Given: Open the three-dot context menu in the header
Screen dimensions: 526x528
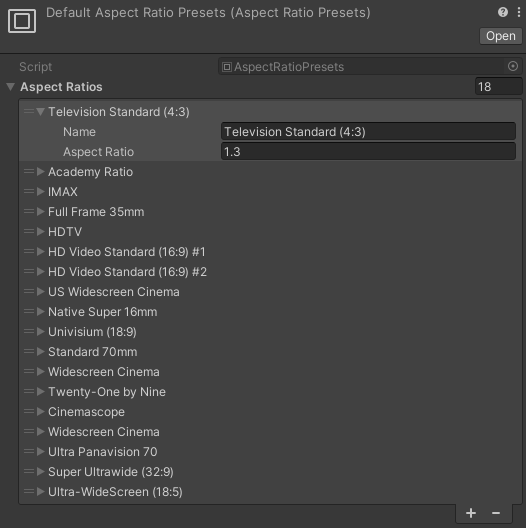Looking at the screenshot, I should [519, 12].
